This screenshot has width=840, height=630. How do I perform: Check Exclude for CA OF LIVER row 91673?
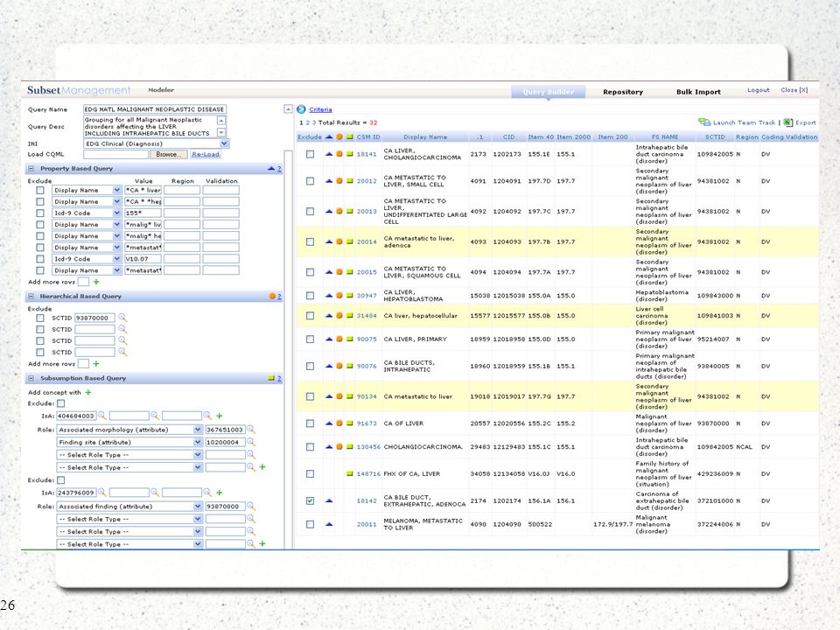click(x=310, y=423)
